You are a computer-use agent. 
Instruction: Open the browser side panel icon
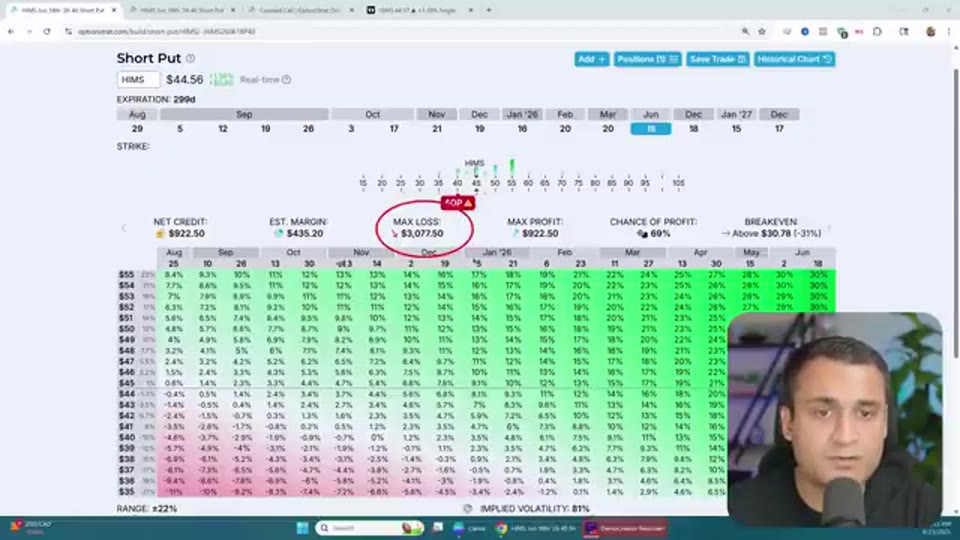(x=904, y=32)
